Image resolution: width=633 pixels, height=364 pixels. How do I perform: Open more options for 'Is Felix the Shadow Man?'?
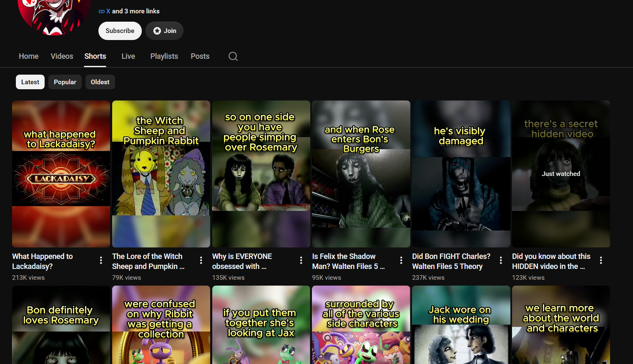pyautogui.click(x=401, y=261)
